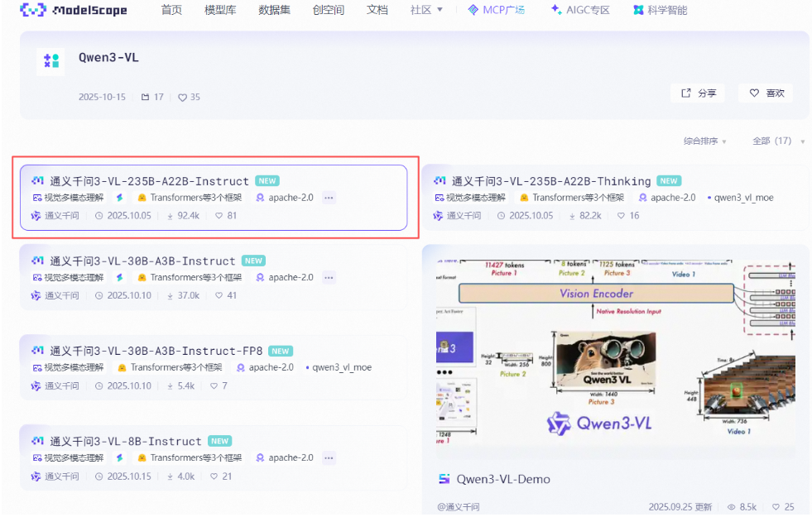Click the 分享 share button
The width and height of the screenshot is (812, 517).
tap(698, 93)
